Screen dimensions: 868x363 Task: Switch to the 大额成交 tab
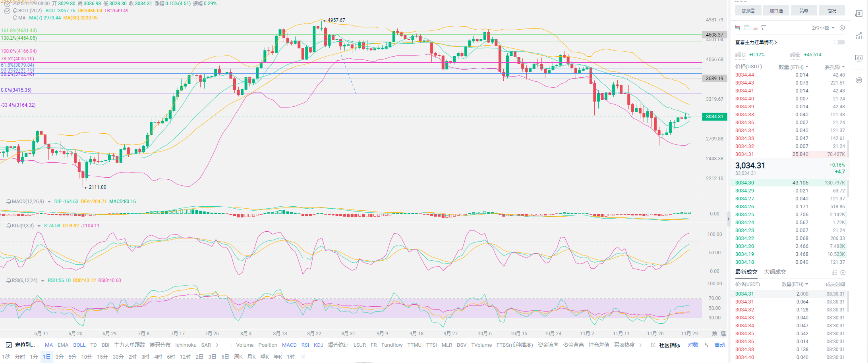point(775,272)
